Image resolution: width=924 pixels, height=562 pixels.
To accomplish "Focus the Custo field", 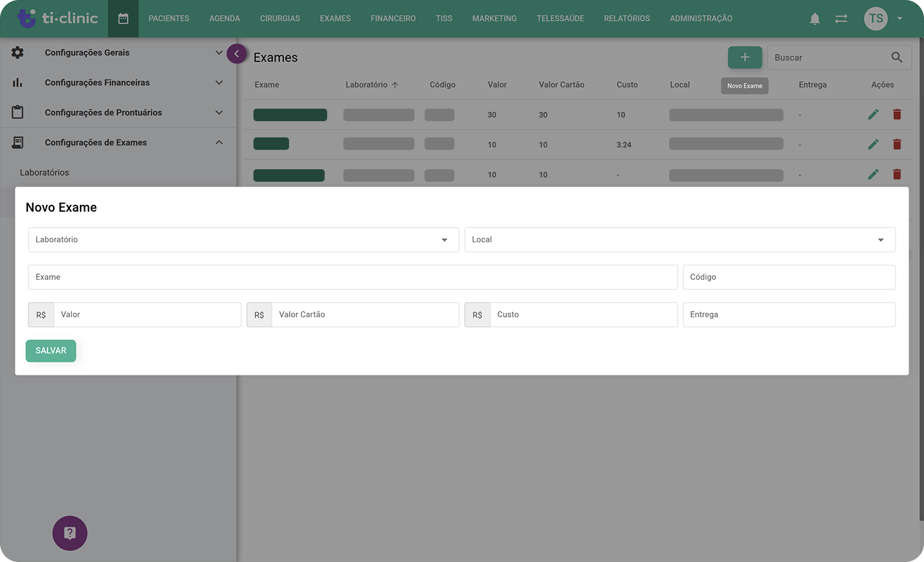I will coord(584,315).
